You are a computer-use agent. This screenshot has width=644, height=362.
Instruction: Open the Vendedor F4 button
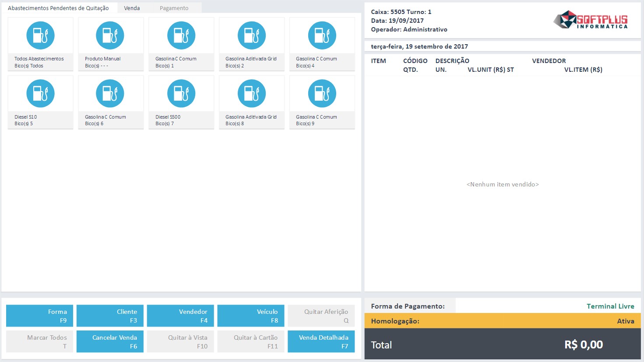coord(180,316)
